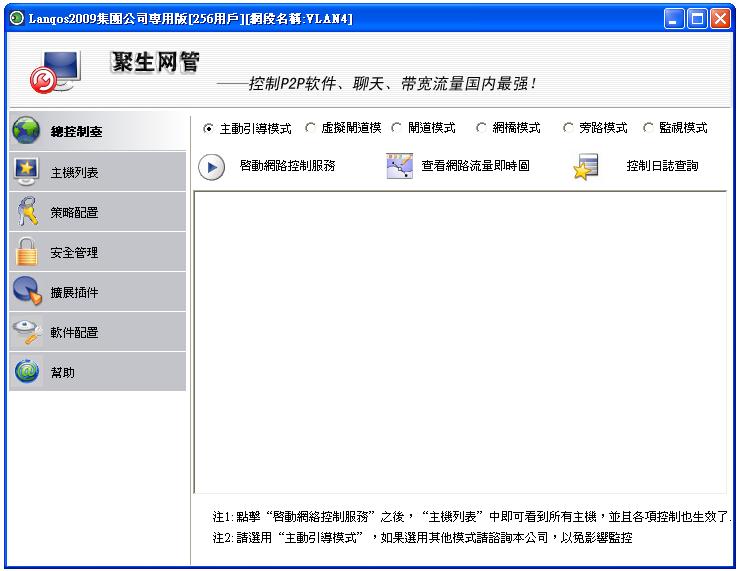Open the 總控制臺 menu item
This screenshot has height=571, width=738.
pos(97,130)
